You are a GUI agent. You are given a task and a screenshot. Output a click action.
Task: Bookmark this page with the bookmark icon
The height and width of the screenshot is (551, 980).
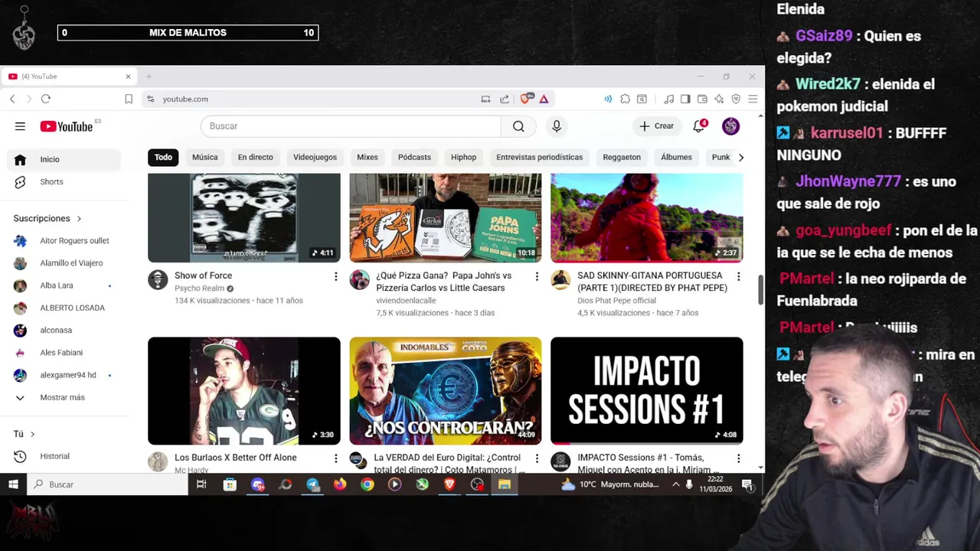coord(129,99)
